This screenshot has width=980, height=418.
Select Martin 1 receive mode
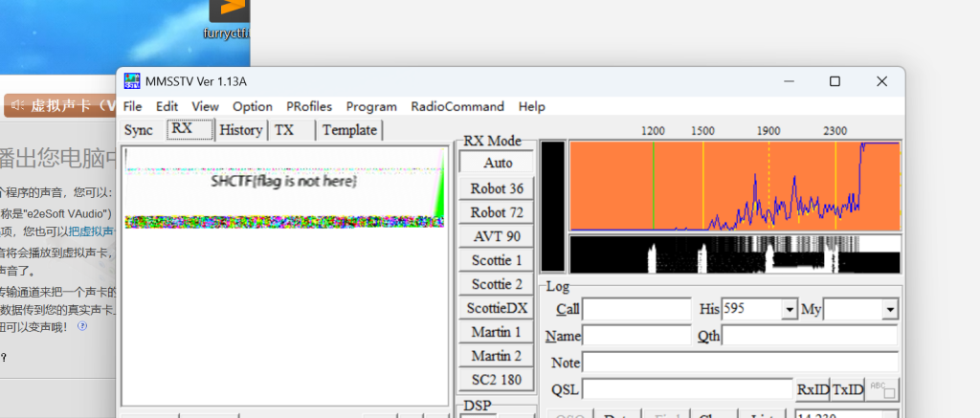[497, 332]
